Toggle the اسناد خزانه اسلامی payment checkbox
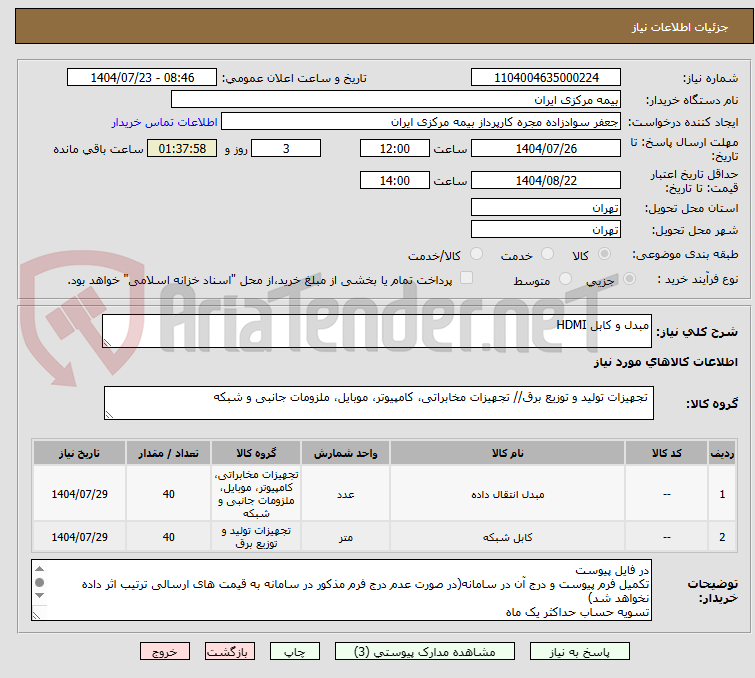The image size is (755, 678). tap(466, 278)
